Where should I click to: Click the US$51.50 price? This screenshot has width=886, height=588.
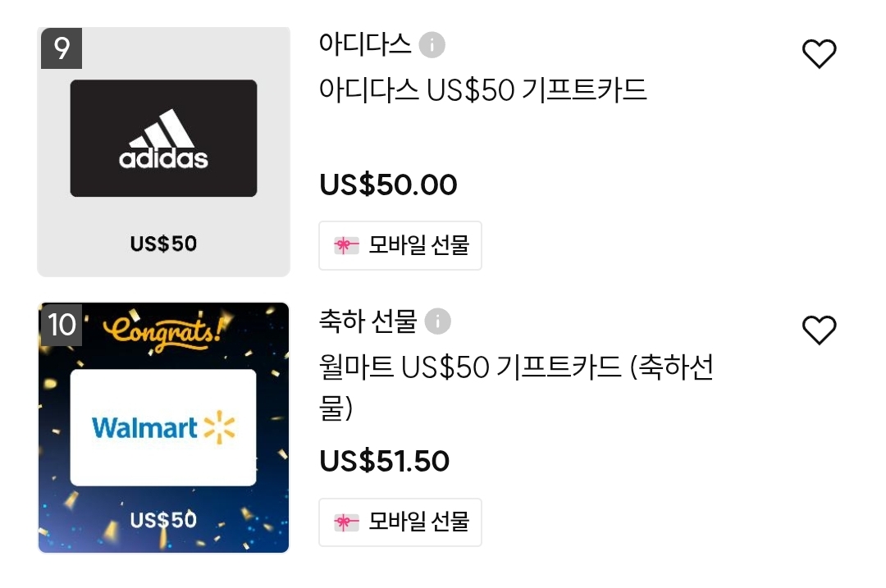pos(384,461)
